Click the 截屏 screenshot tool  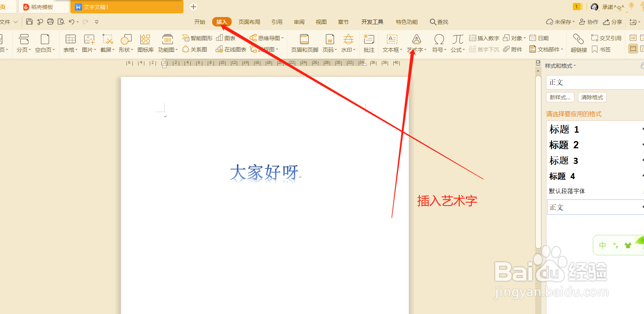(107, 43)
